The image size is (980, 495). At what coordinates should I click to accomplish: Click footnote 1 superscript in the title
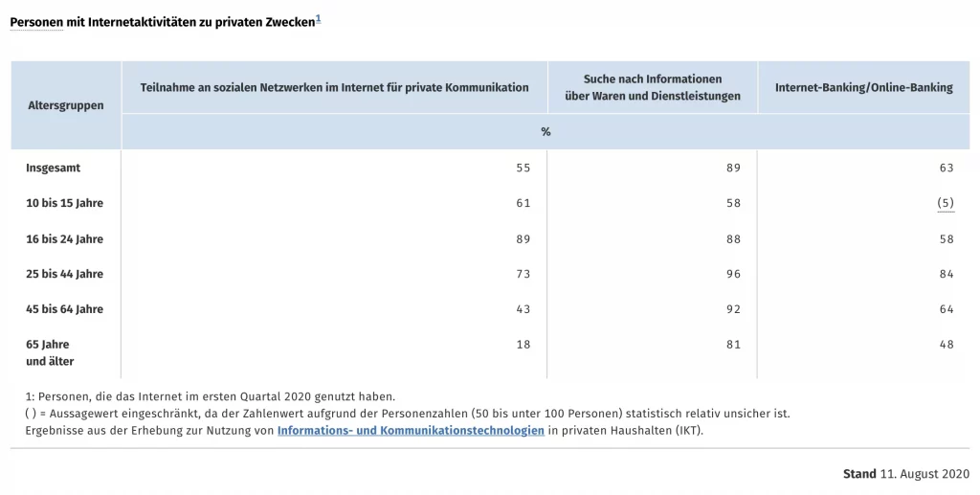319,17
